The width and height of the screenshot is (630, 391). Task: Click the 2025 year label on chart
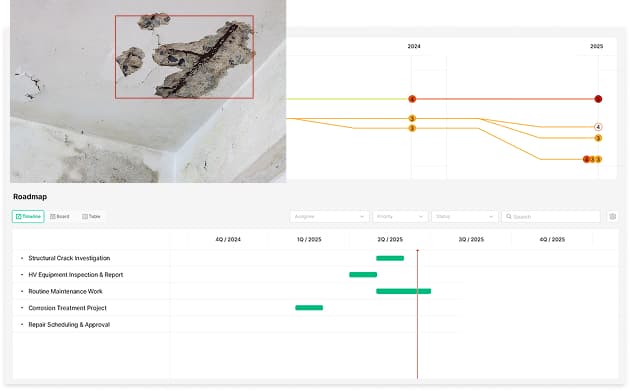coord(597,46)
